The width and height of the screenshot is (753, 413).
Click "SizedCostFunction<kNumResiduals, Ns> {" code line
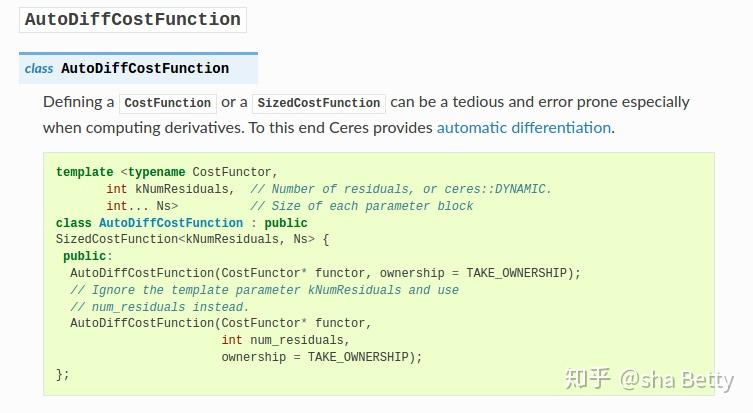192,240
